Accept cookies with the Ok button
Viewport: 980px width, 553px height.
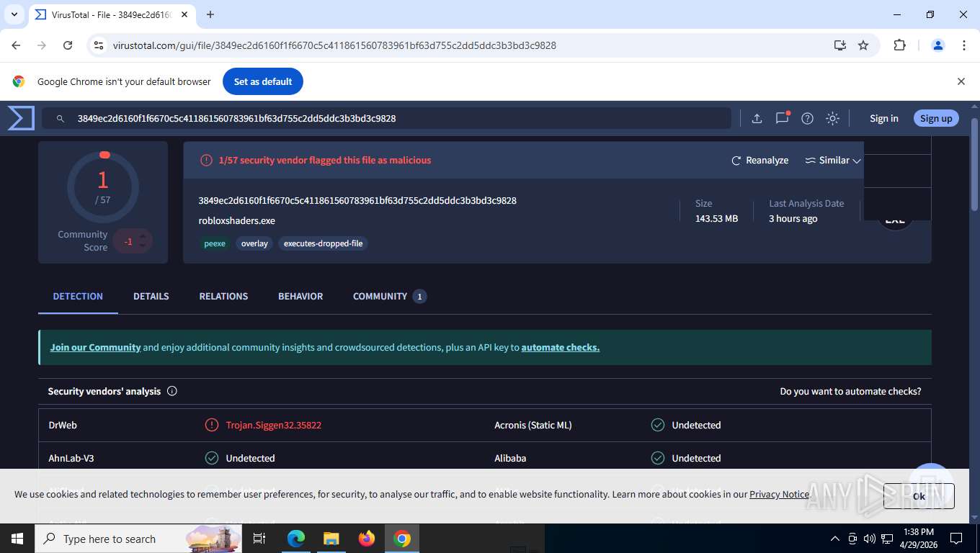tap(919, 496)
